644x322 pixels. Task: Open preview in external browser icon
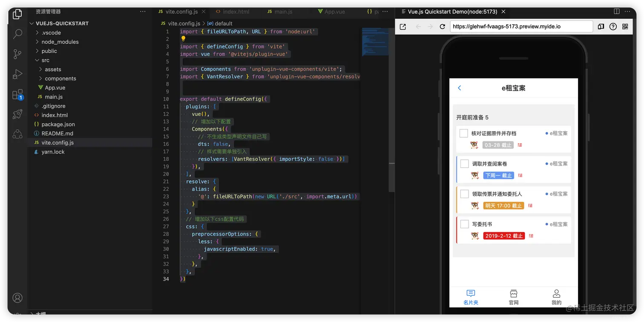pyautogui.click(x=402, y=26)
